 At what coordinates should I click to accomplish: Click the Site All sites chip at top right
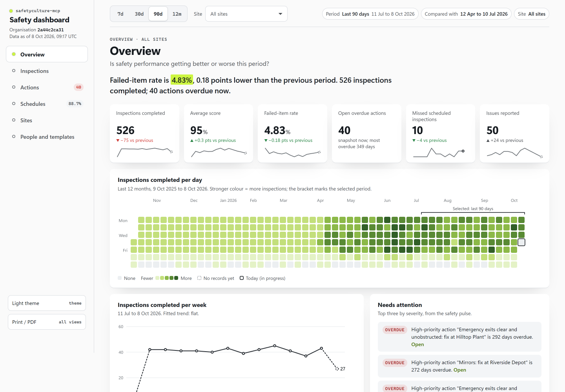[x=532, y=14]
